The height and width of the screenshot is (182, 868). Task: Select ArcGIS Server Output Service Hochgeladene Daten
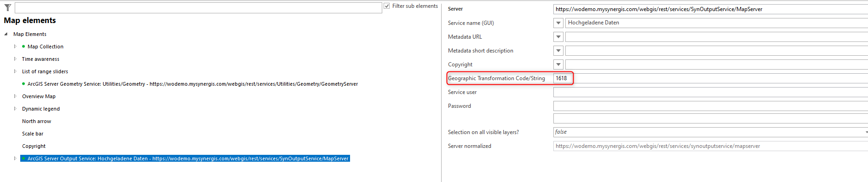click(x=185, y=159)
